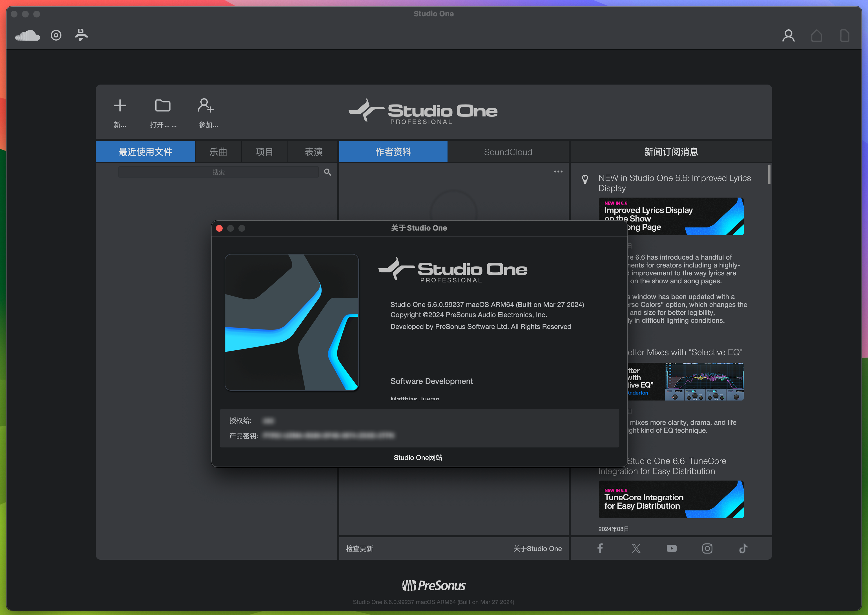The image size is (868, 615).
Task: Open the Improved Lyrics Display news headline
Action: tap(675, 183)
